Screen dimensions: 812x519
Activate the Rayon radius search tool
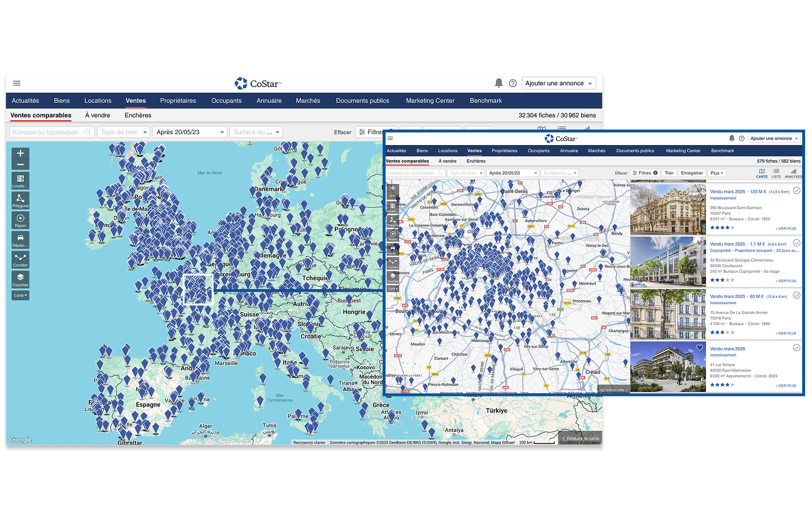coord(20,220)
